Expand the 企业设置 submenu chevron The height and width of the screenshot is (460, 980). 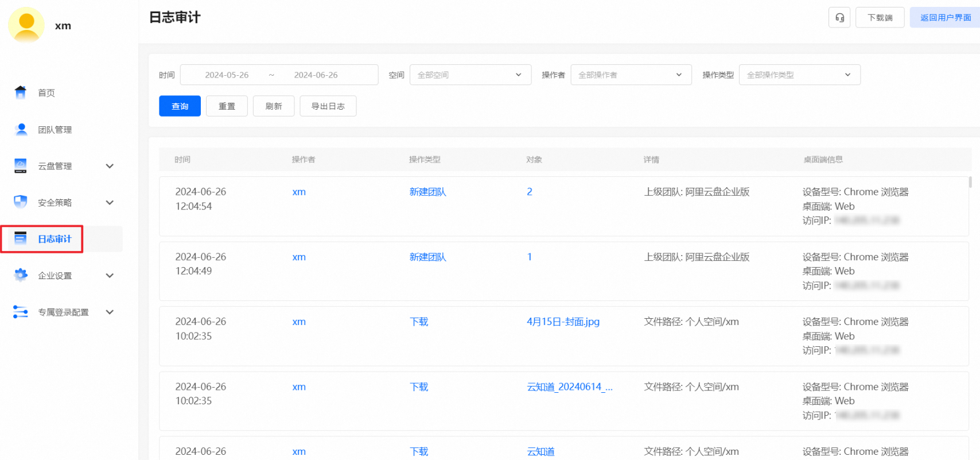pyautogui.click(x=110, y=275)
